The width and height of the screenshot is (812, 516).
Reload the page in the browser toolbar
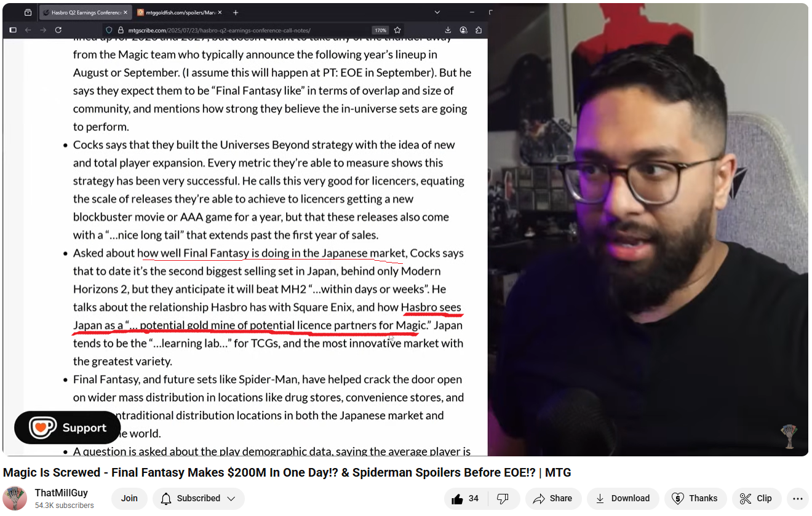(58, 30)
